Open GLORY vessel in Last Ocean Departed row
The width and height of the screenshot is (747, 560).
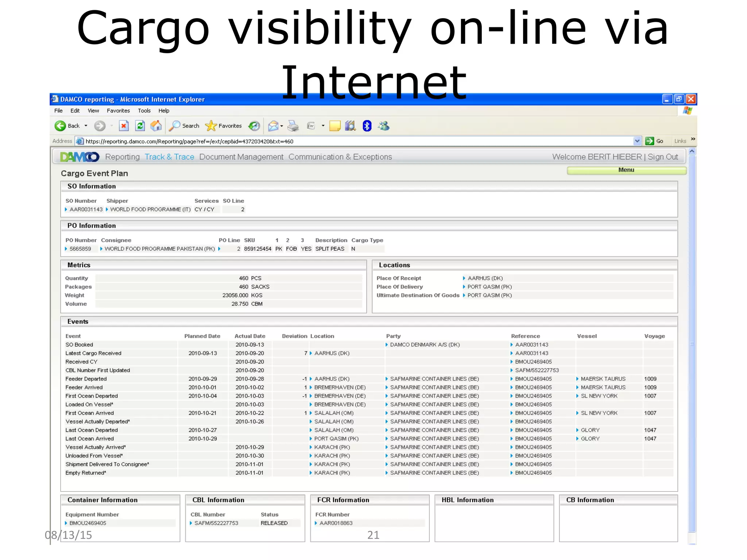tap(590, 430)
